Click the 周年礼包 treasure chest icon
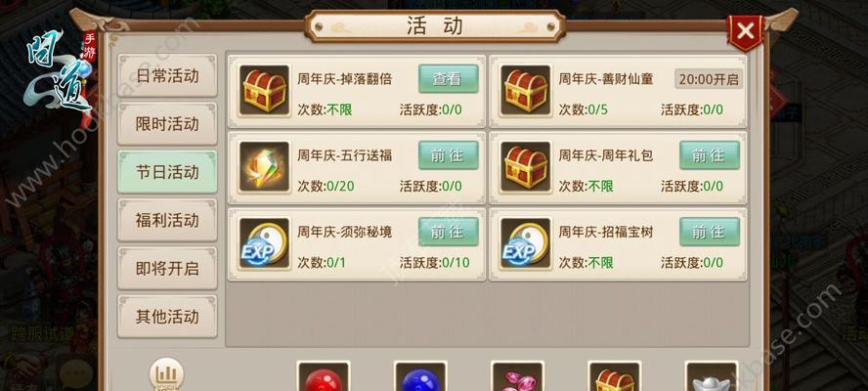This screenshot has height=391, width=868. (525, 167)
